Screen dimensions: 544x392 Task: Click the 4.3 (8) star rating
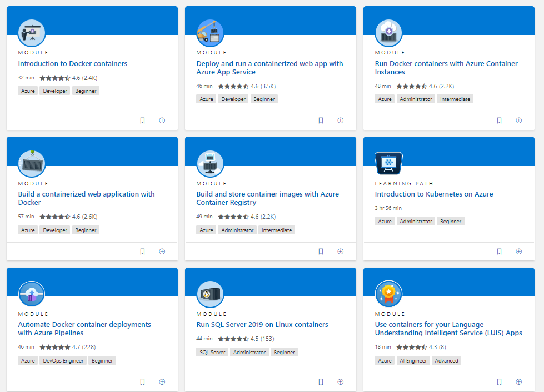pos(421,347)
